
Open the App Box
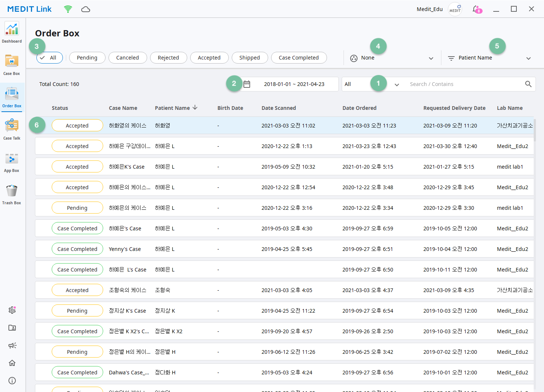(12, 161)
